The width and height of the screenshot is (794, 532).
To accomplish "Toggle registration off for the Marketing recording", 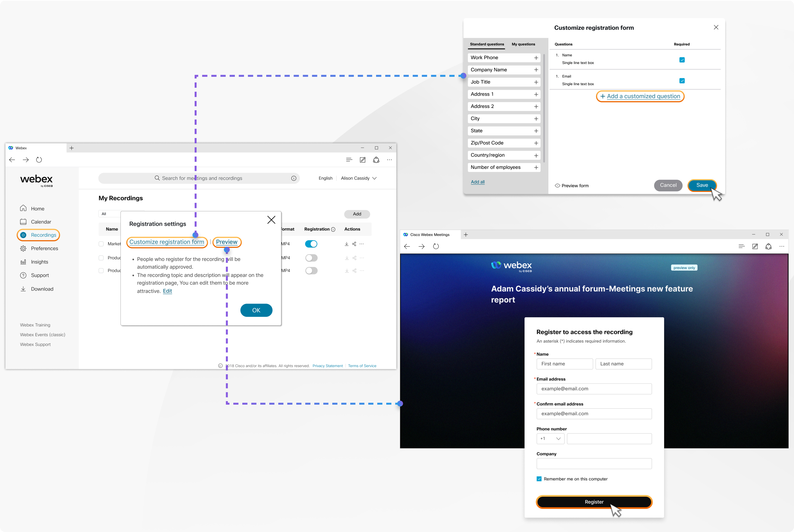I will tap(311, 244).
